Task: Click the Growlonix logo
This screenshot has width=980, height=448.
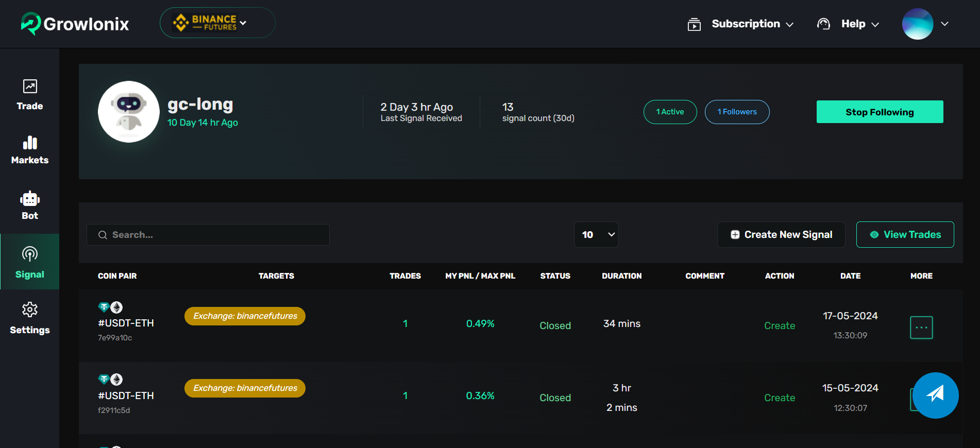Action: (75, 24)
